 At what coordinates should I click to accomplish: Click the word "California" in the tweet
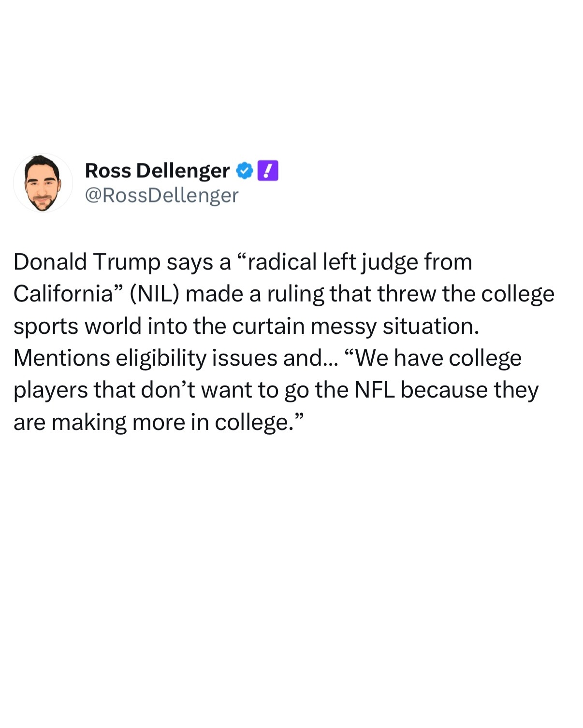pyautogui.click(x=63, y=294)
